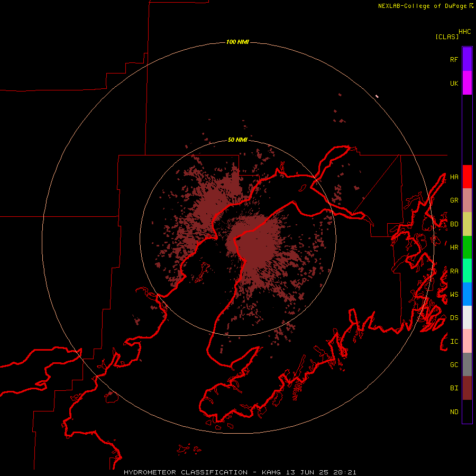Click the HYDROMETEOR CLASSIFICATION title text
The height and width of the screenshot is (476, 476).
pyautogui.click(x=186, y=472)
